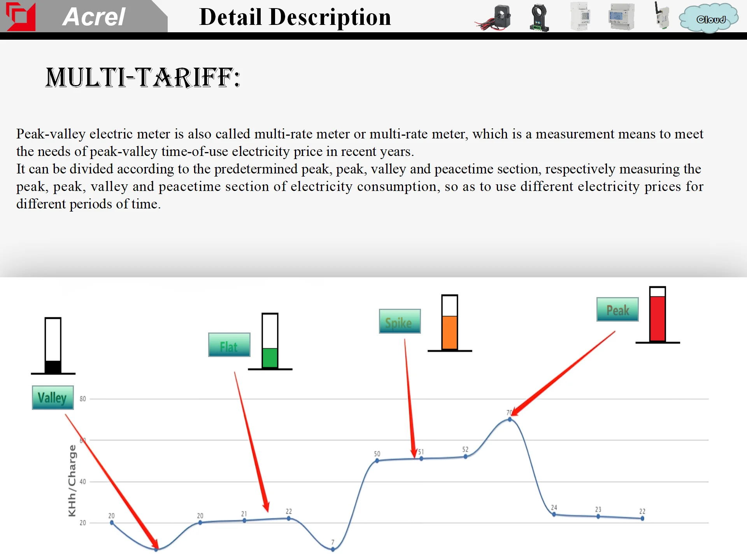This screenshot has width=747, height=560.
Task: Click the red Acrel logo icon
Action: tap(21, 16)
